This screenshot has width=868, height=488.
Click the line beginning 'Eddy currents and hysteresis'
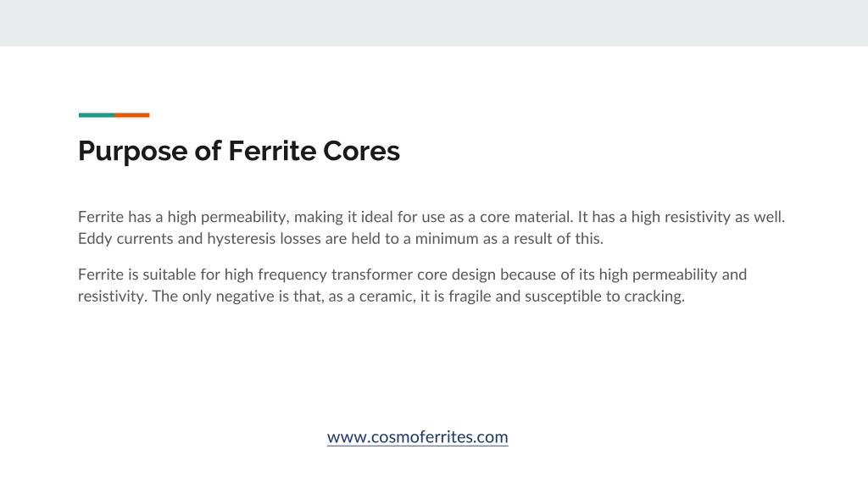pyautogui.click(x=341, y=238)
